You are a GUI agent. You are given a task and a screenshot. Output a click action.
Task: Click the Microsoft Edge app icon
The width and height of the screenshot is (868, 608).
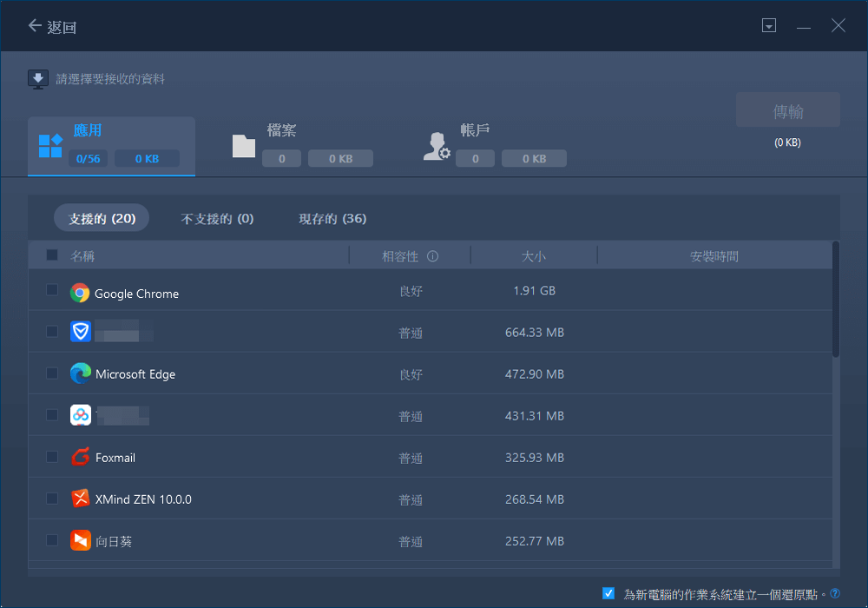[80, 373]
